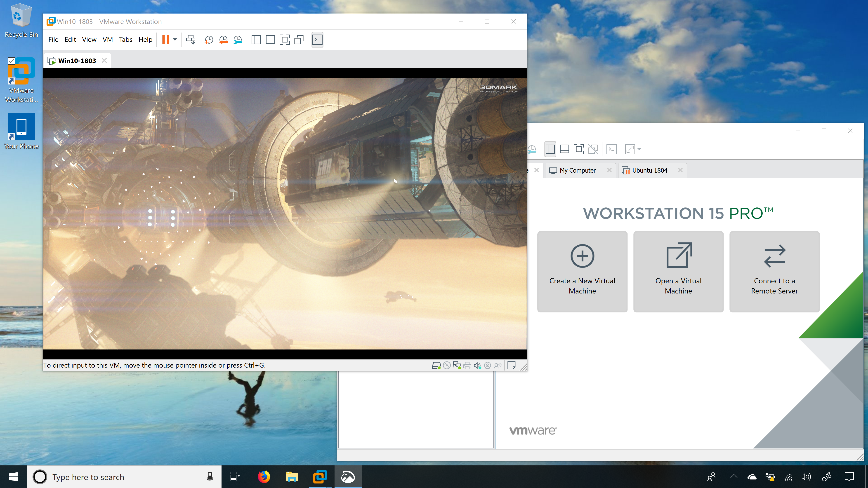Take a snapshot of Win10-1803
The width and height of the screenshot is (868, 488).
209,39
